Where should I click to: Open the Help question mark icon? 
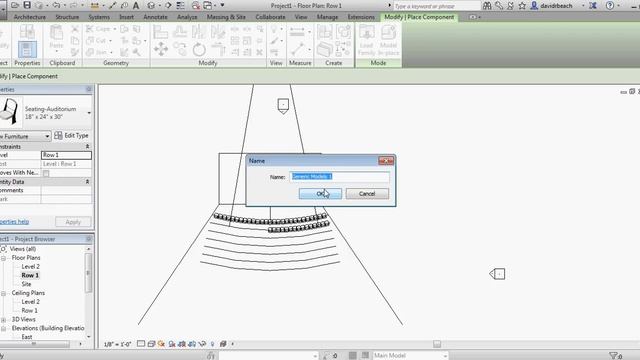610,6
